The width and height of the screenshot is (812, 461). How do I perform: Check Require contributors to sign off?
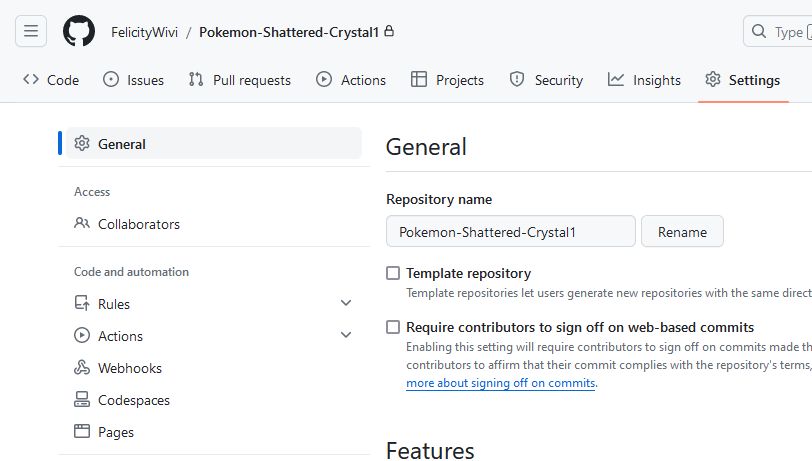tap(393, 327)
